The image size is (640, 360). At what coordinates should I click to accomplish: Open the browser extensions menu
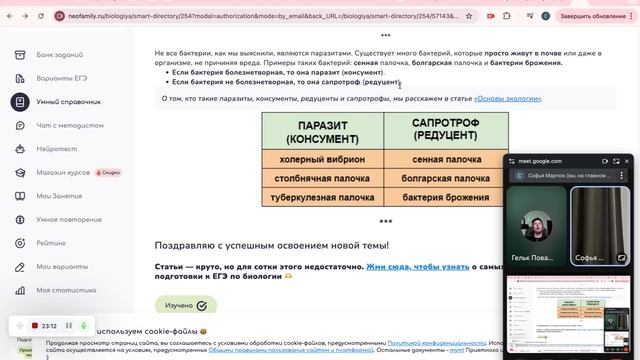point(507,16)
